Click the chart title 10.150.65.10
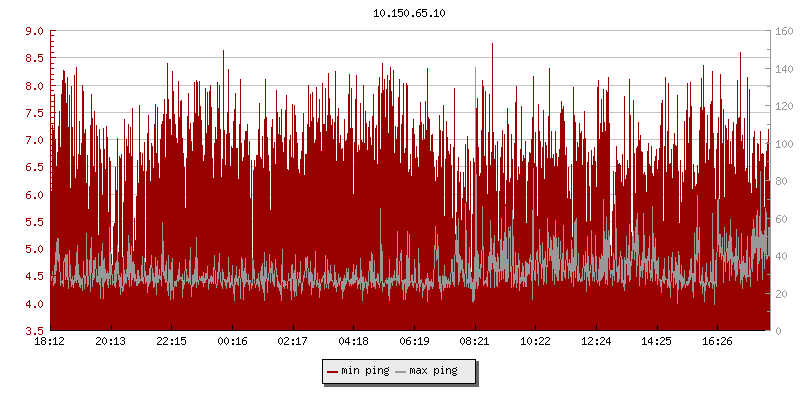 400,13
